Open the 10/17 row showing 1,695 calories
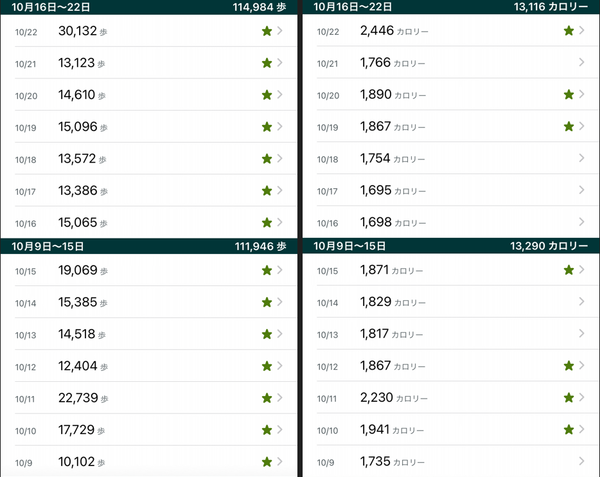Image resolution: width=600 pixels, height=477 pixels. [451, 190]
